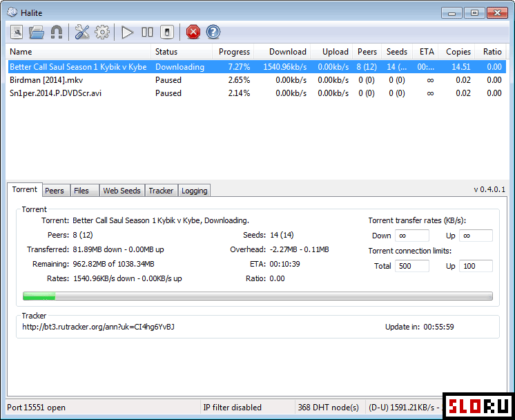Open tools via wrench and screwdriver icon
The width and height of the screenshot is (515, 420).
tap(82, 32)
